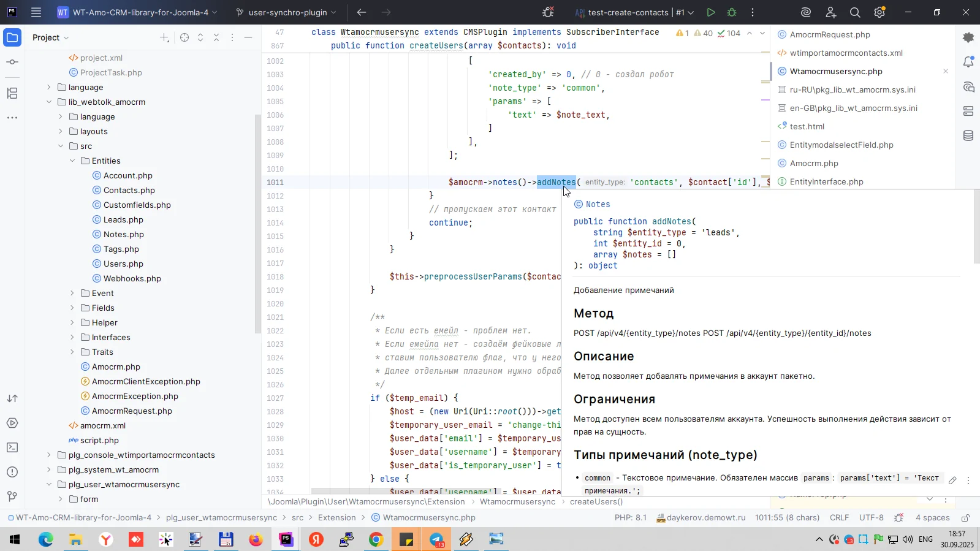This screenshot has width=980, height=551.
Task: Collapse the Entities folder
Action: (x=72, y=161)
